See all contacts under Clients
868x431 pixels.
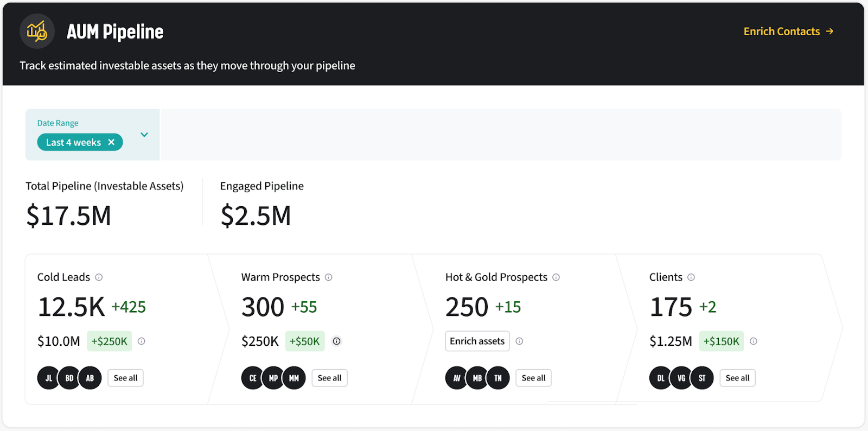tap(737, 378)
